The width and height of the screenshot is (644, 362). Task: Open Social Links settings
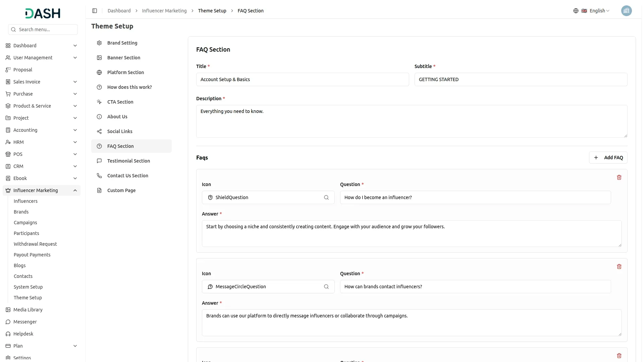click(120, 131)
